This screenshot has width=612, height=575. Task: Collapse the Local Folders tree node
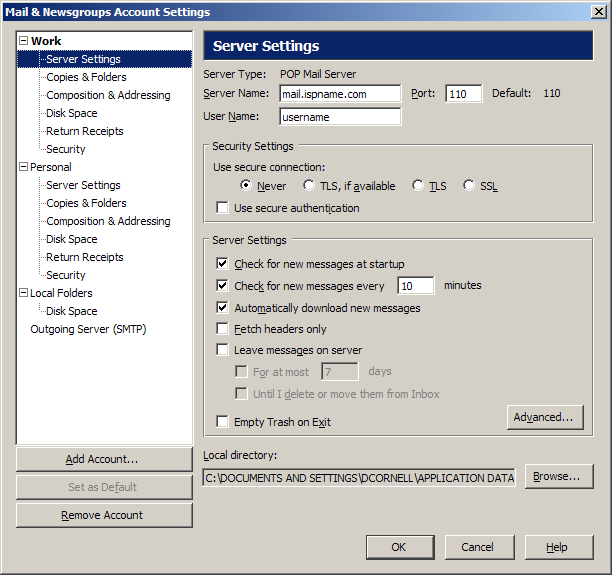tap(24, 293)
